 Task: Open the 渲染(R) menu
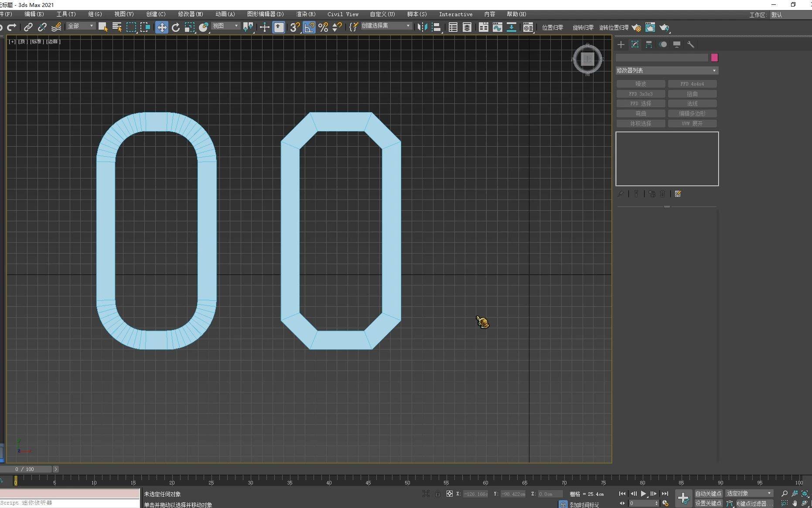click(x=306, y=14)
